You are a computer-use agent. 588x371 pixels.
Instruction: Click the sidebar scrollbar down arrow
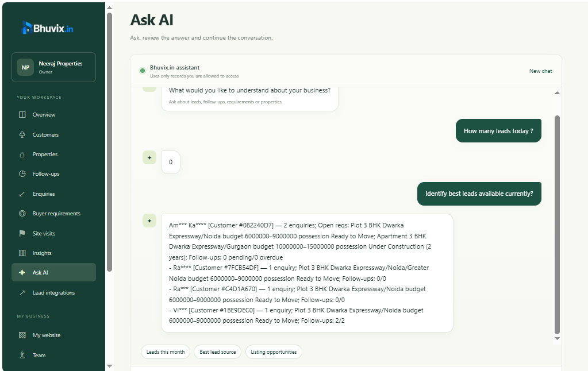click(110, 366)
